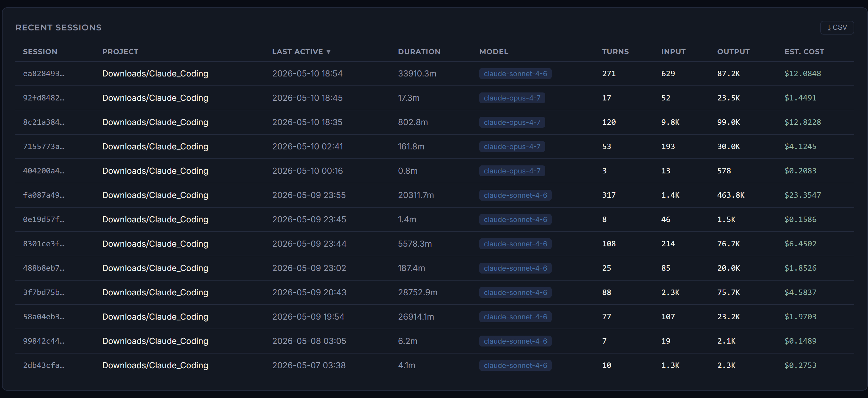This screenshot has height=398, width=868.
Task: Click claude-opus-4-7 badge in 404200a4 row
Action: coord(512,171)
